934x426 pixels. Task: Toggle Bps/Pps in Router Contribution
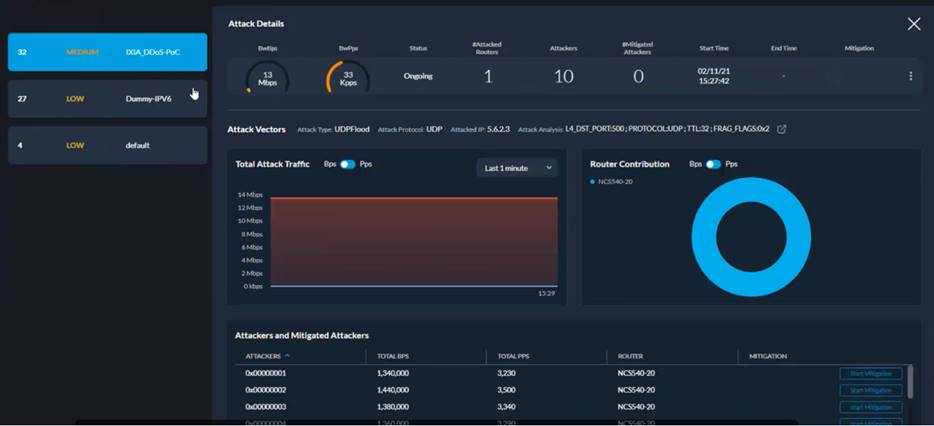[x=713, y=164]
